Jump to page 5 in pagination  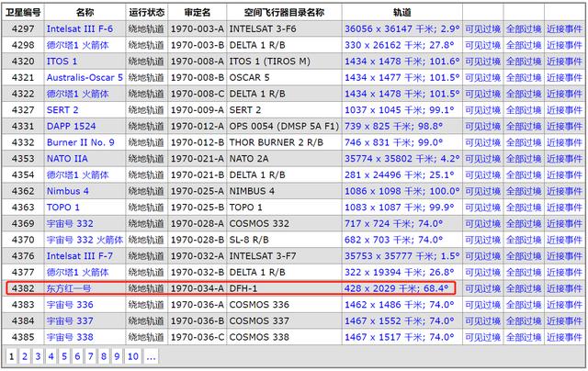coord(65,356)
